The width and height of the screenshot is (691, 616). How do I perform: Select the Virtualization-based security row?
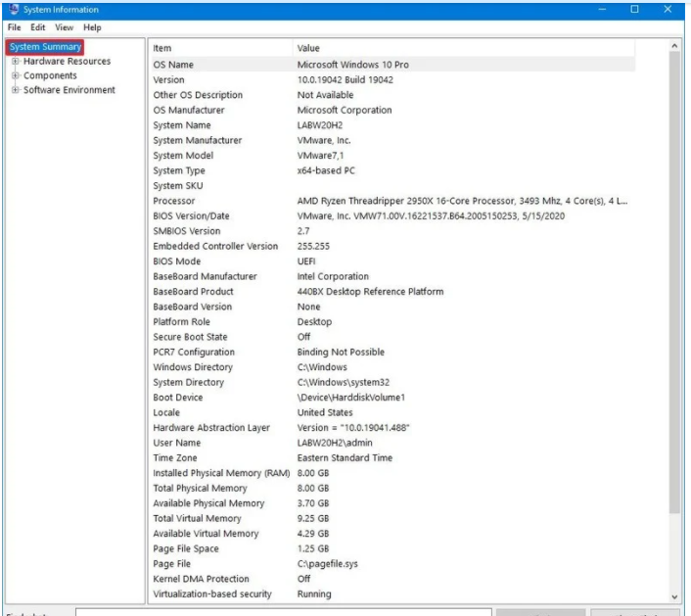click(x=392, y=593)
